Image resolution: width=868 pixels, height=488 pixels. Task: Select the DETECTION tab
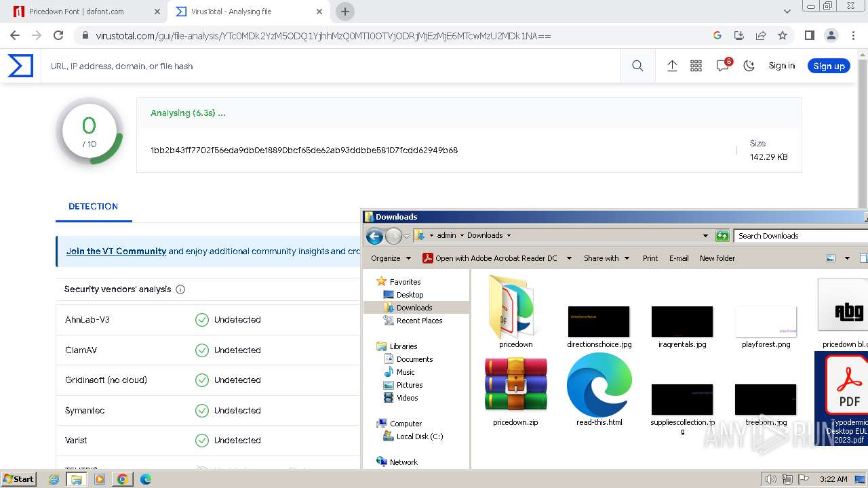94,207
